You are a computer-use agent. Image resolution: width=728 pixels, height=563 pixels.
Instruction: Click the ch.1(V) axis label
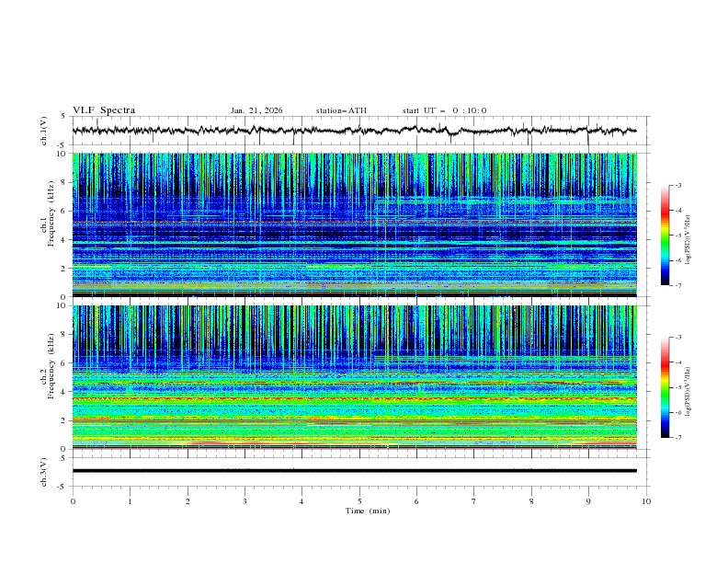(x=44, y=131)
